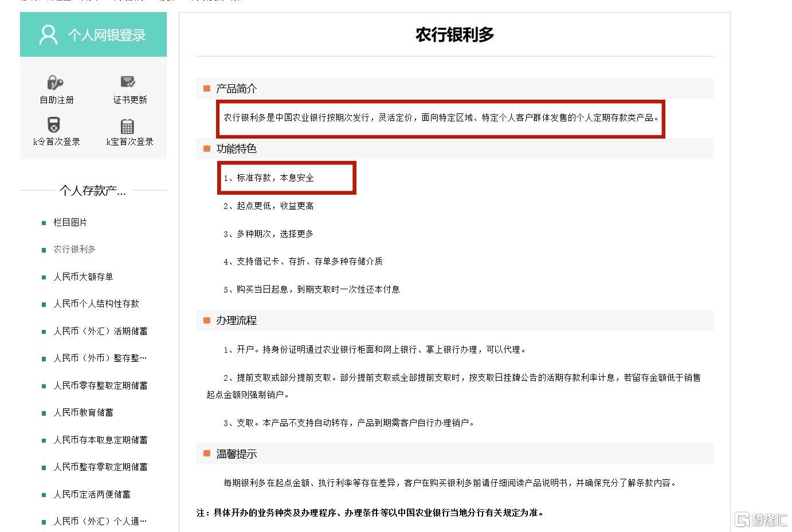Viewport: 792px width, 532px height.
Task: Select 栏目图片 in the sidebar
Action: 70,222
